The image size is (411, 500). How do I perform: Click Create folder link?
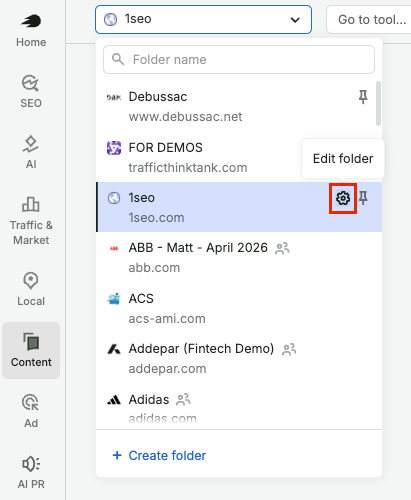(x=159, y=455)
